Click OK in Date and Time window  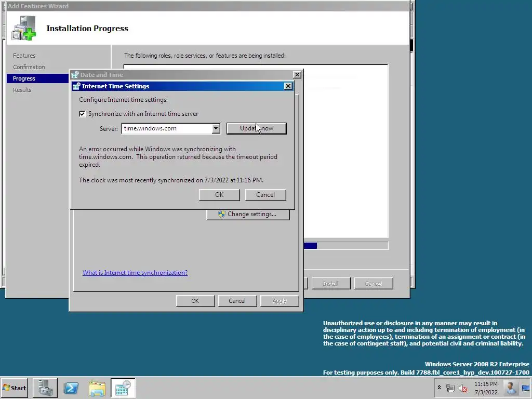195,301
